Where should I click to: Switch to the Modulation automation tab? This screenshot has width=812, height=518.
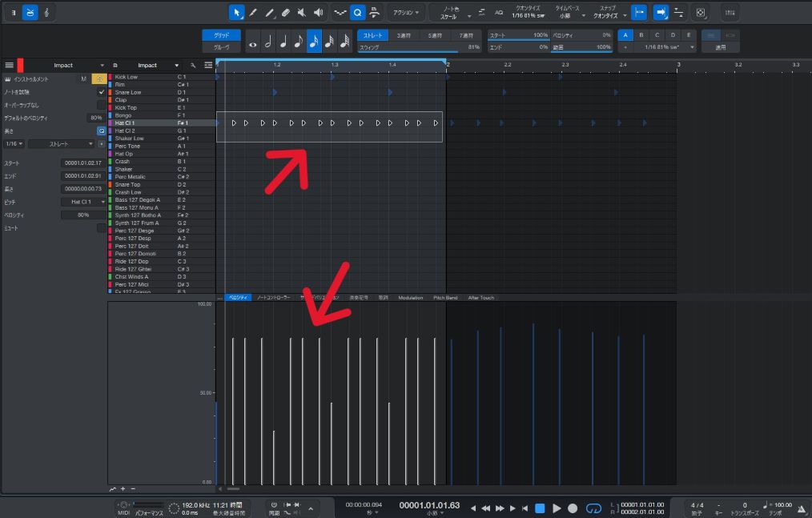pyautogui.click(x=410, y=298)
